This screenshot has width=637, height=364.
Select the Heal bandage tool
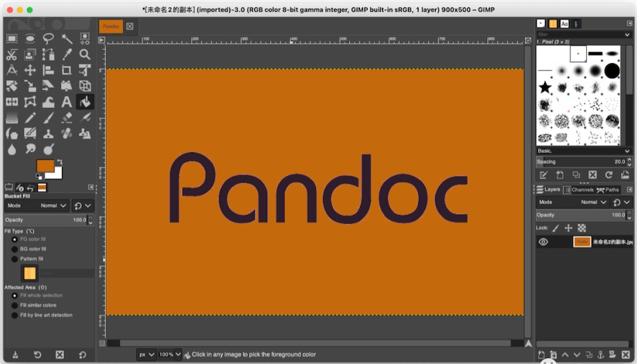coord(67,134)
